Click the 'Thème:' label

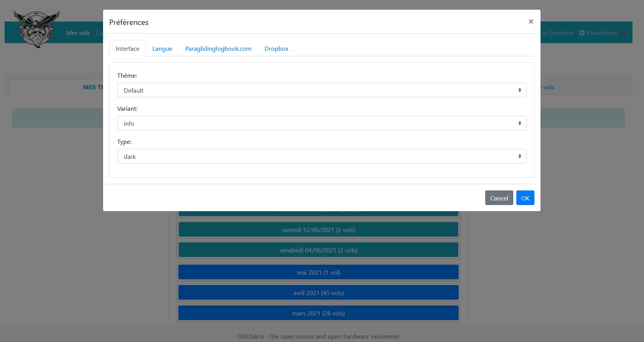[x=127, y=75]
